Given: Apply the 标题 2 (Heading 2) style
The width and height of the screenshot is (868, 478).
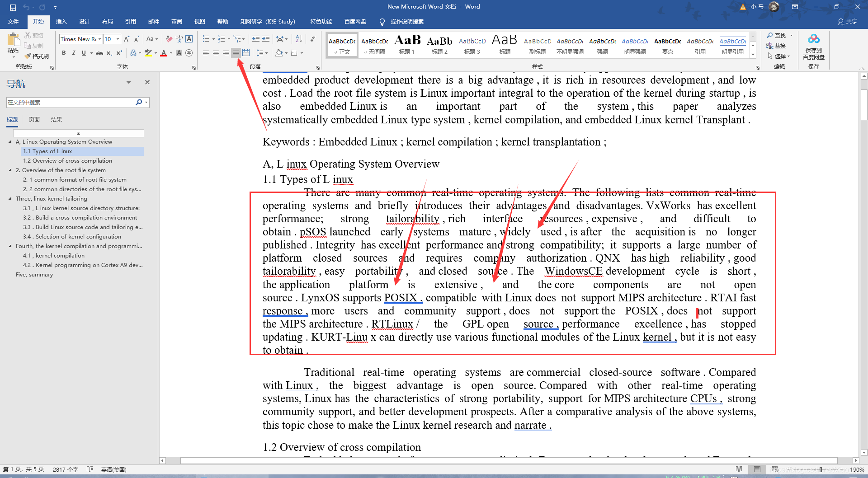Looking at the screenshot, I should (439, 45).
